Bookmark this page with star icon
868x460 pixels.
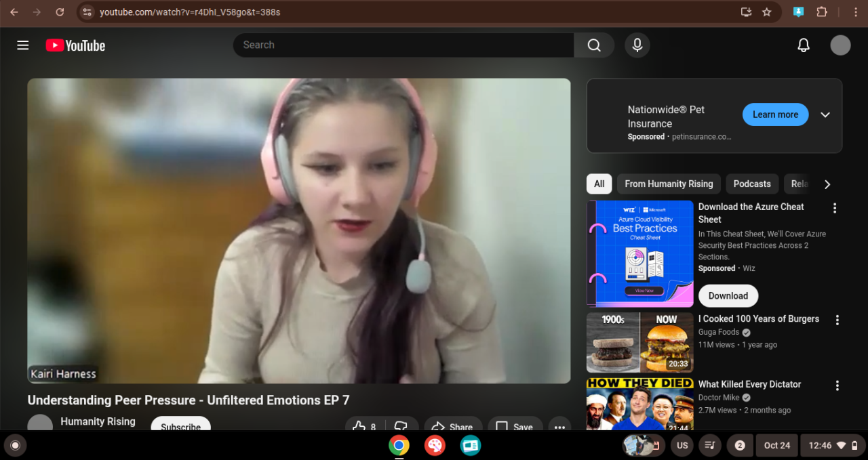click(767, 12)
